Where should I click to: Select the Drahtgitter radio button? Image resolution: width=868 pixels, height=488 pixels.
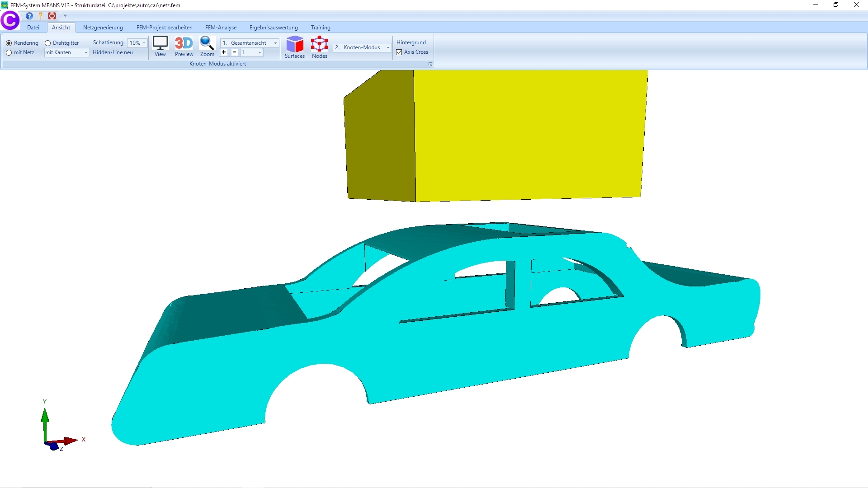[x=48, y=43]
